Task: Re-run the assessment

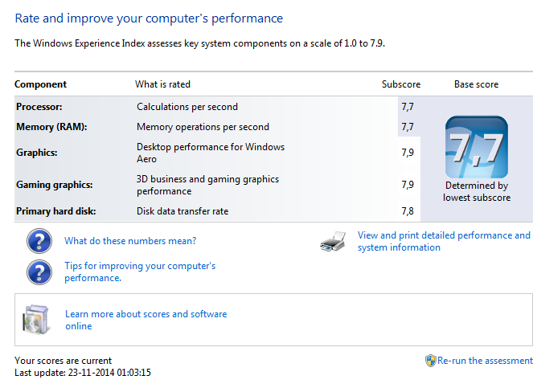Action: (x=485, y=361)
